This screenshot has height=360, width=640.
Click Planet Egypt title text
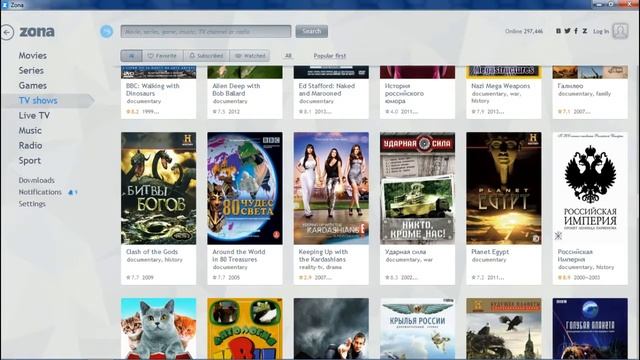pyautogui.click(x=490, y=252)
